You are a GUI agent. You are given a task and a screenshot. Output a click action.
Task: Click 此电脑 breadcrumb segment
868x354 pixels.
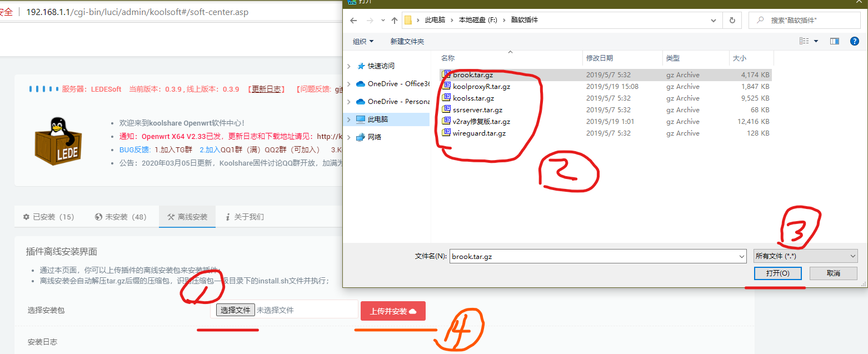435,20
